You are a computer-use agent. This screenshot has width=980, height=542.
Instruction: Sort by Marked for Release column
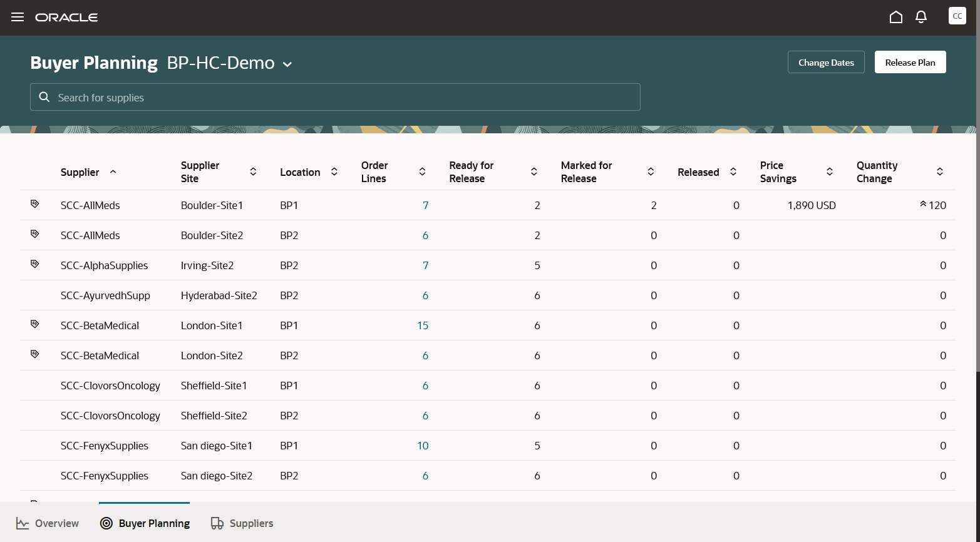tap(651, 171)
